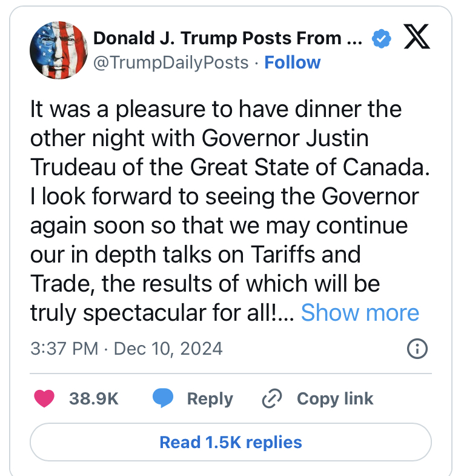Click the blue verified badge
This screenshot has height=476, width=461.
point(380,39)
